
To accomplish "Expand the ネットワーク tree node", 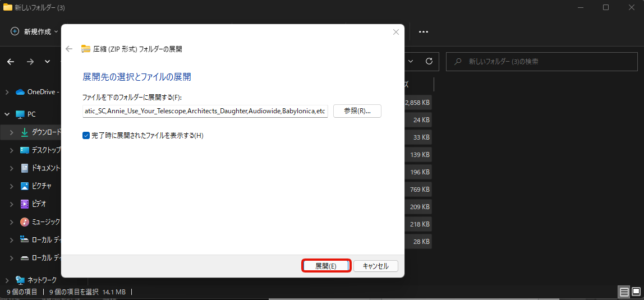I will 7,280.
